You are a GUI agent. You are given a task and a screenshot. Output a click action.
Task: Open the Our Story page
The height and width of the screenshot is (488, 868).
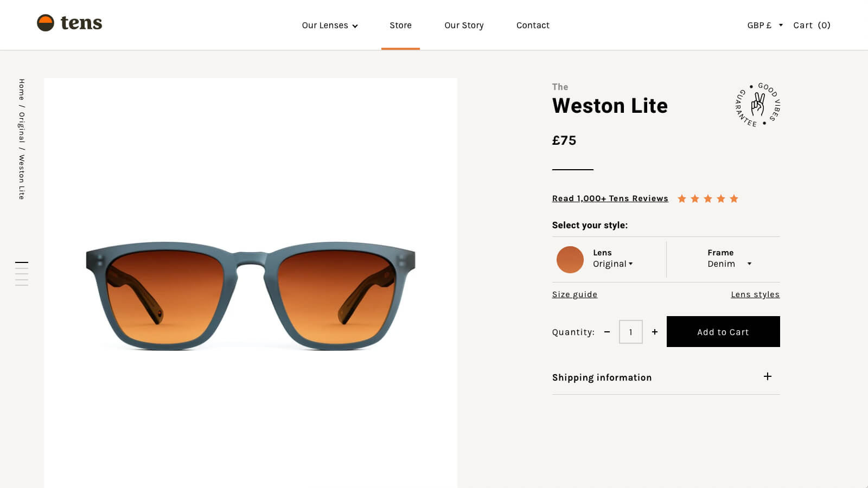tap(464, 25)
